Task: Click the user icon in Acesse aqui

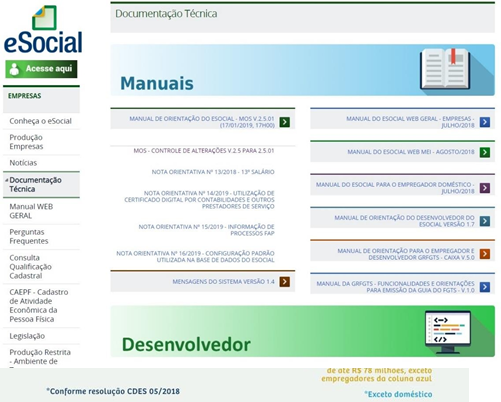Action: tap(14, 69)
